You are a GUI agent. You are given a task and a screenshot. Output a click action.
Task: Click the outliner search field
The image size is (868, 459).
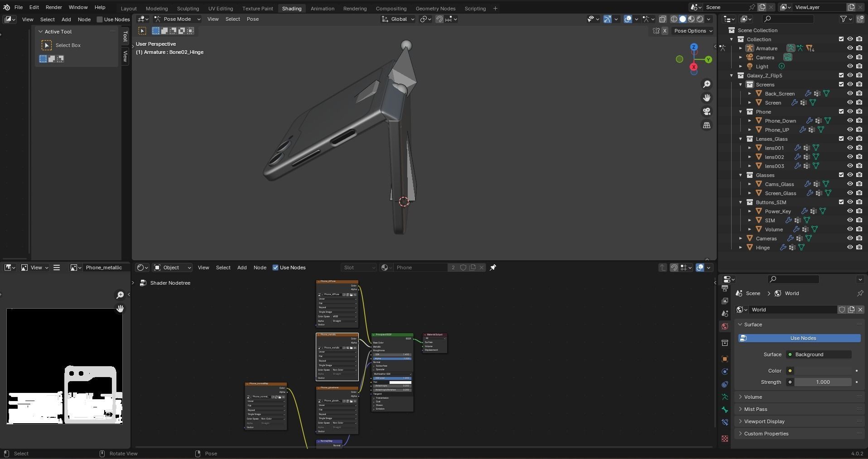(788, 19)
